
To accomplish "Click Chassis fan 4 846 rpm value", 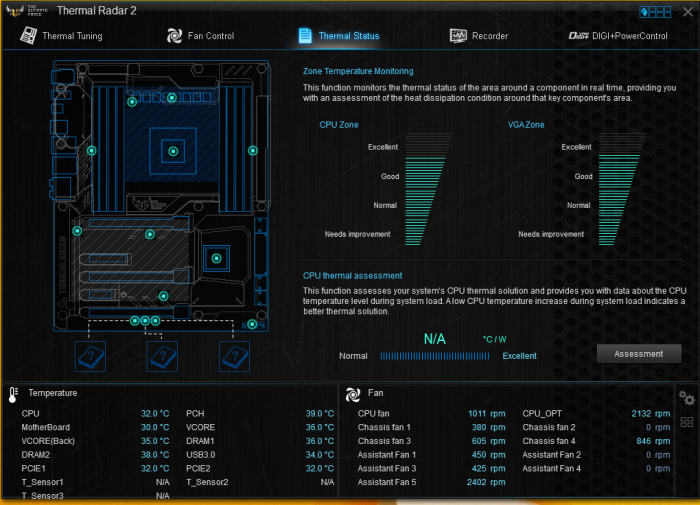I will coord(653,441).
